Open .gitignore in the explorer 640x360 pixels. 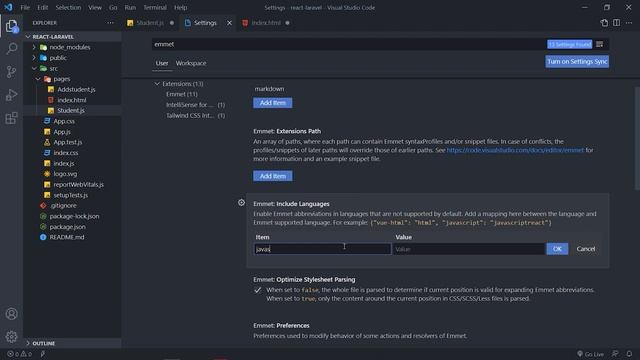(x=63, y=206)
